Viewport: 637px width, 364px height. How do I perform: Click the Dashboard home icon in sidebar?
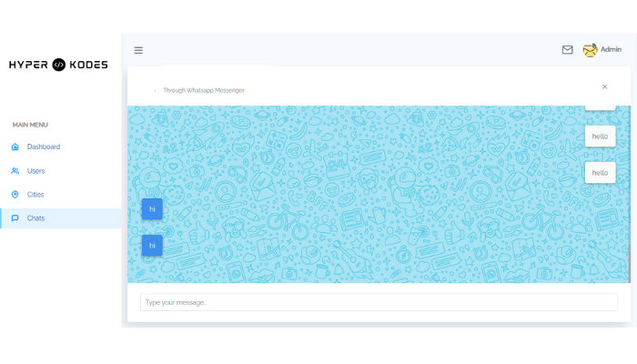click(15, 147)
